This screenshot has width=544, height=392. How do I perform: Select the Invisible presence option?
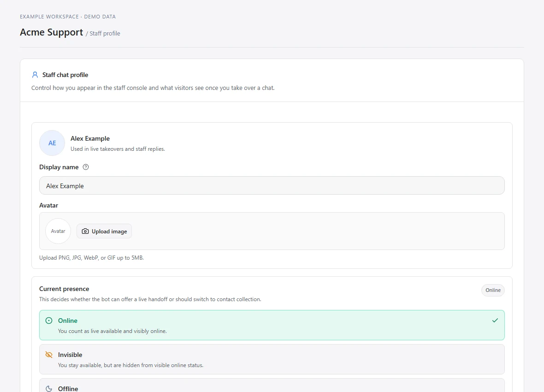point(272,359)
